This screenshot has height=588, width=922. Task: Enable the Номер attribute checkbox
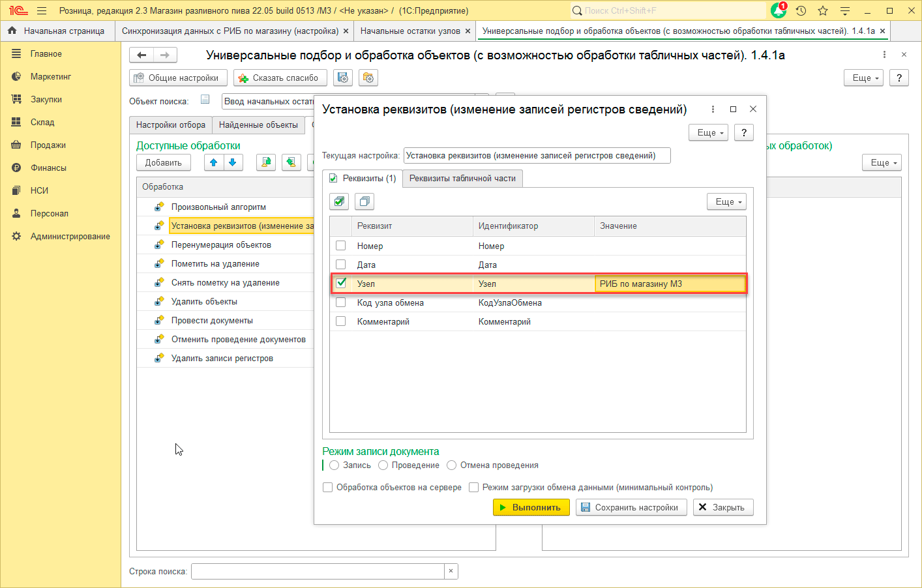341,246
